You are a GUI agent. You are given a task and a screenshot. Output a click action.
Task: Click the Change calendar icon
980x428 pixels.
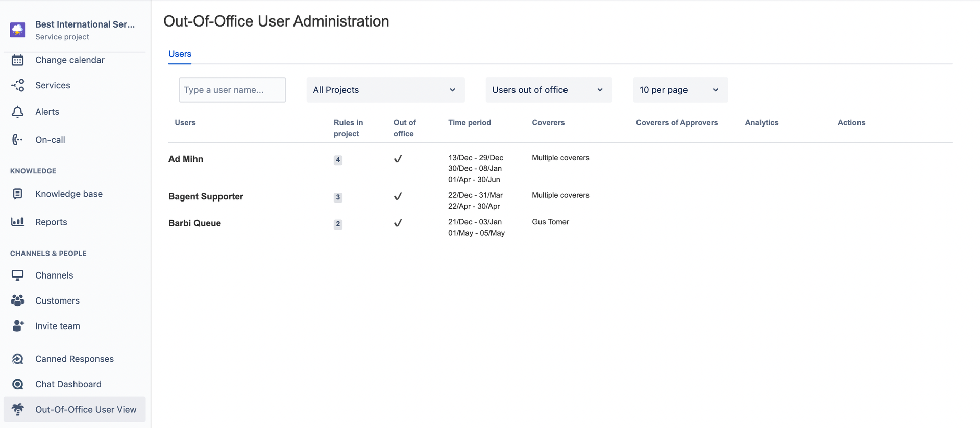click(17, 60)
